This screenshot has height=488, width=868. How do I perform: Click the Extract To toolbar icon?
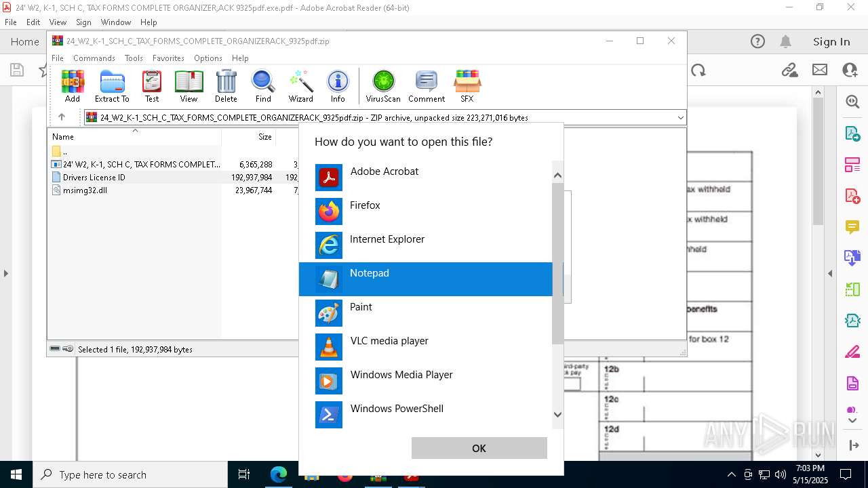(112, 86)
